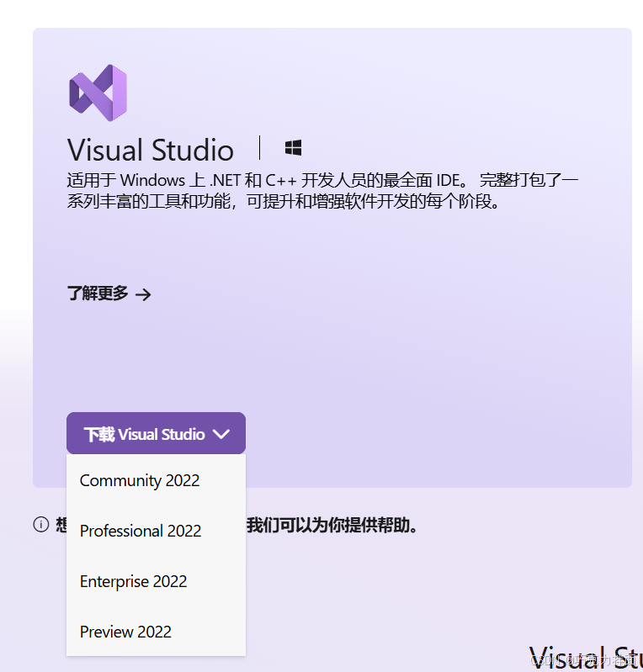Click the description text mentioning .NET 和 C++

(x=322, y=191)
